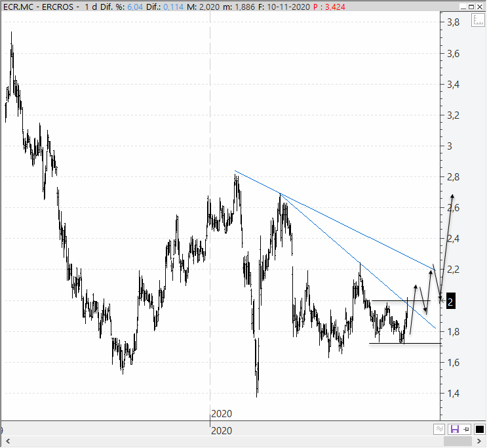Image resolution: width=487 pixels, height=448 pixels.
Task: Click the '3' price axis label
Action: [450, 146]
